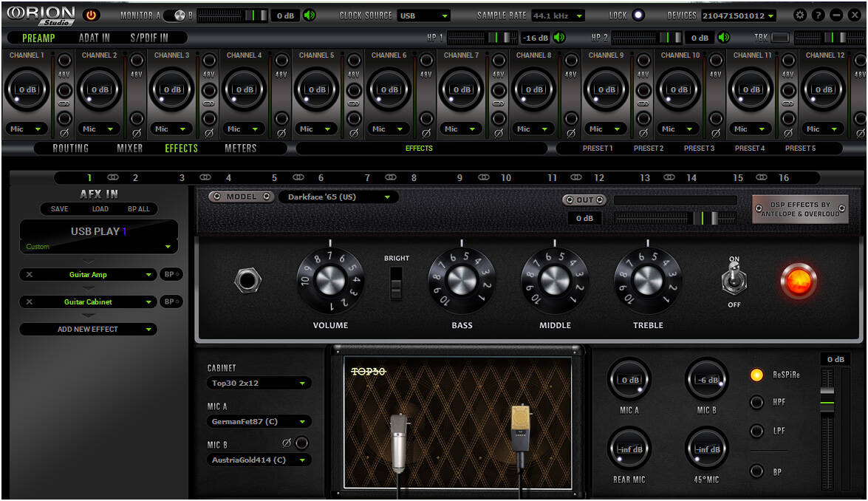Image resolution: width=868 pixels, height=501 pixels.
Task: Open the Custom preset dropdown
Action: [98, 247]
